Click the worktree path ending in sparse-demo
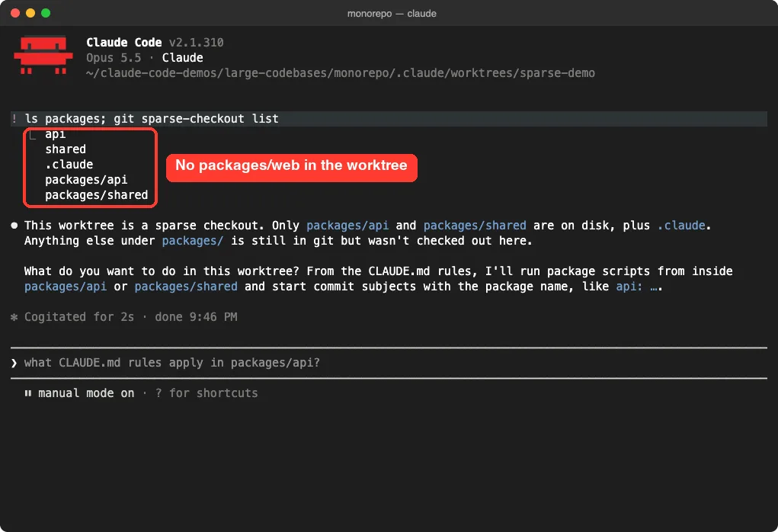Image resolution: width=778 pixels, height=532 pixels. pos(341,73)
